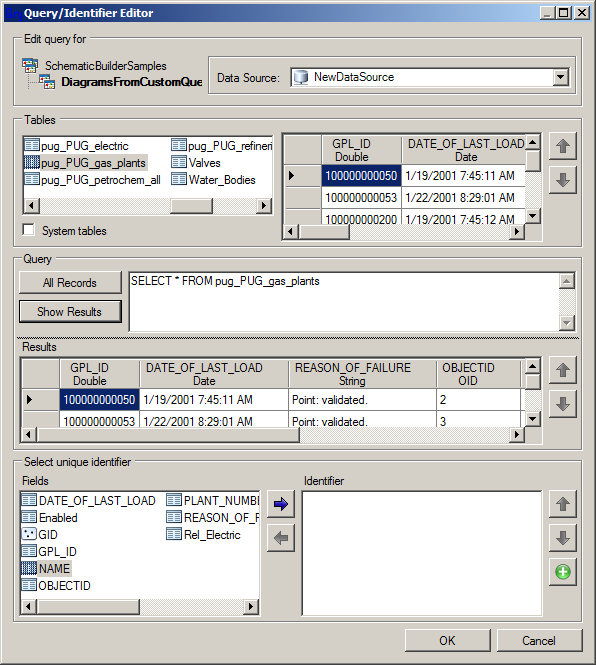The height and width of the screenshot is (665, 596).
Task: Select the pug_PUG_refineri table icon
Action: tap(179, 145)
